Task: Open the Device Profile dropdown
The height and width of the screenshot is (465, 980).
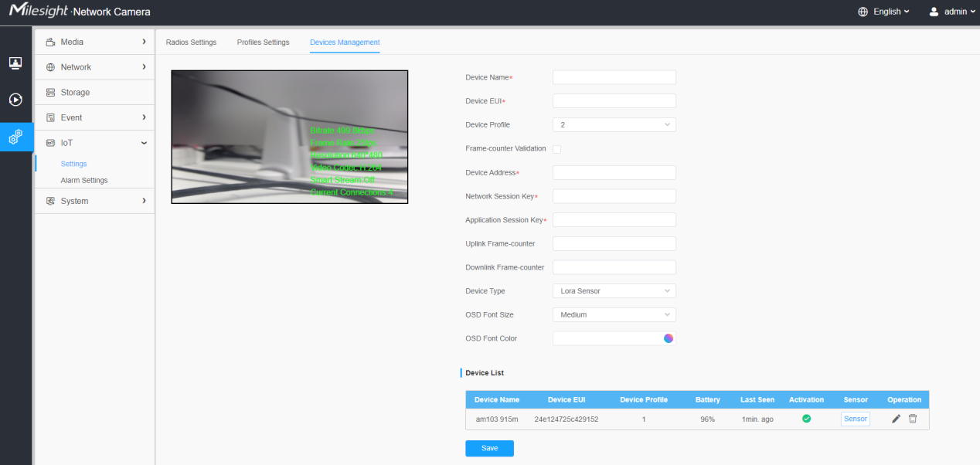Action: pos(614,124)
